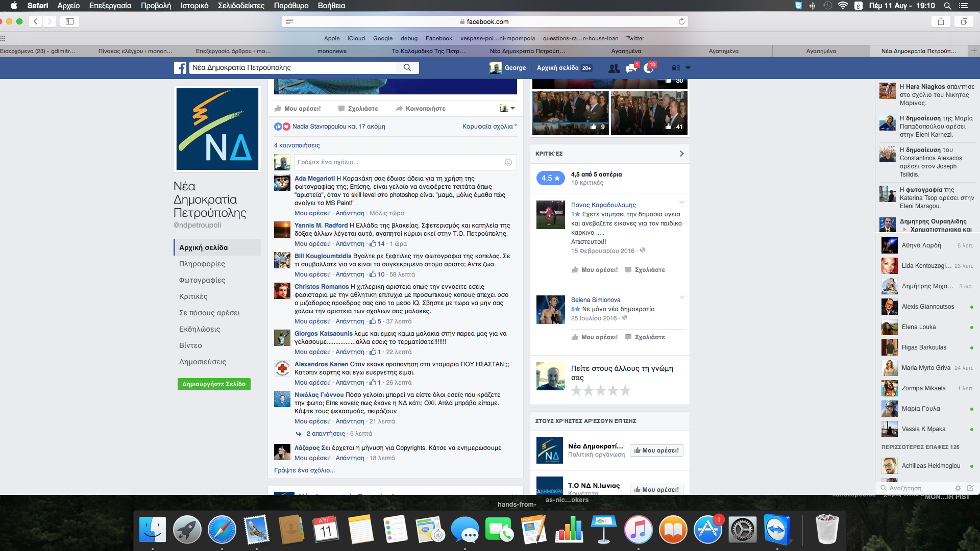Image resolution: width=980 pixels, height=551 pixels.
Task: Open chat with Alexis Giannoutsos
Action: pos(927,307)
